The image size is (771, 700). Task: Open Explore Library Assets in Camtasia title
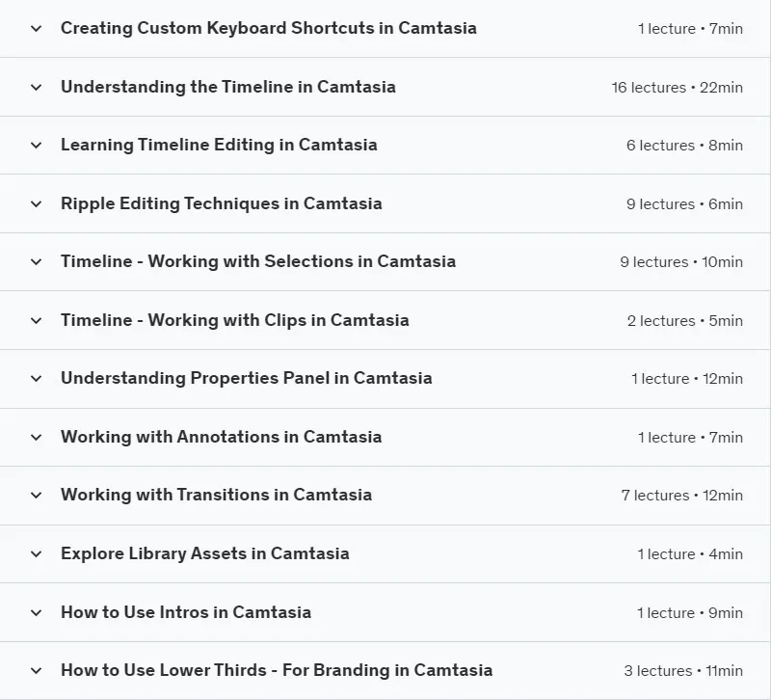pos(205,553)
